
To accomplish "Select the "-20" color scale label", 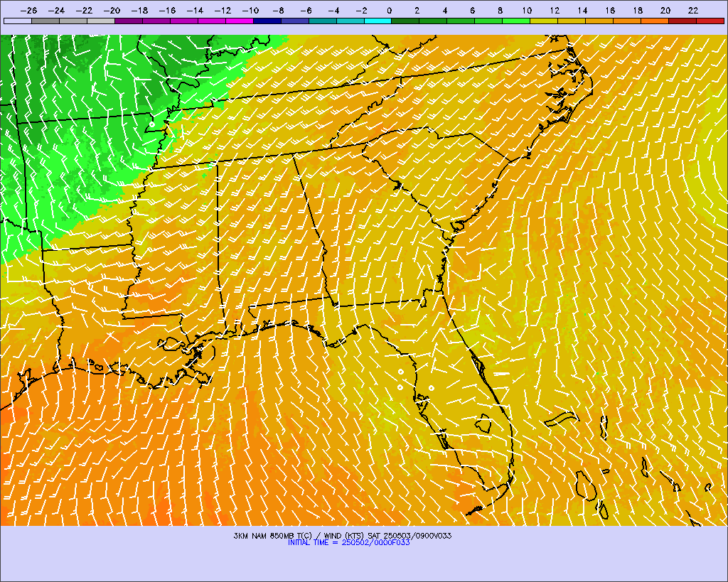I will click(112, 10).
